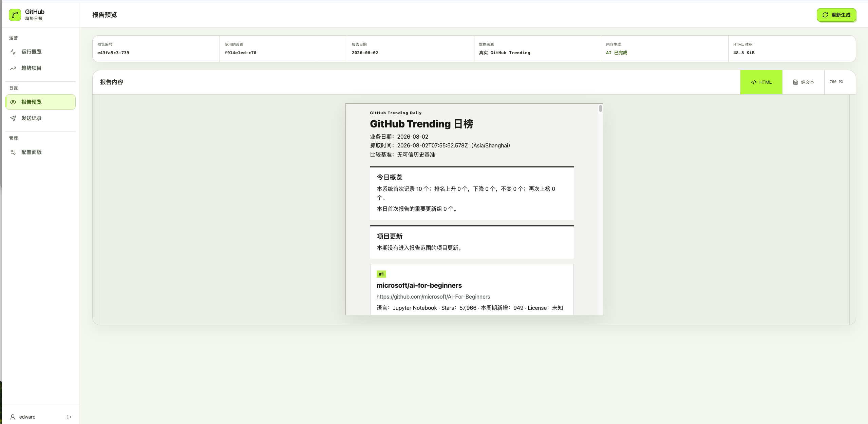Viewport: 868px width, 424px height.
Task: Click the edward username
Action: point(27,417)
